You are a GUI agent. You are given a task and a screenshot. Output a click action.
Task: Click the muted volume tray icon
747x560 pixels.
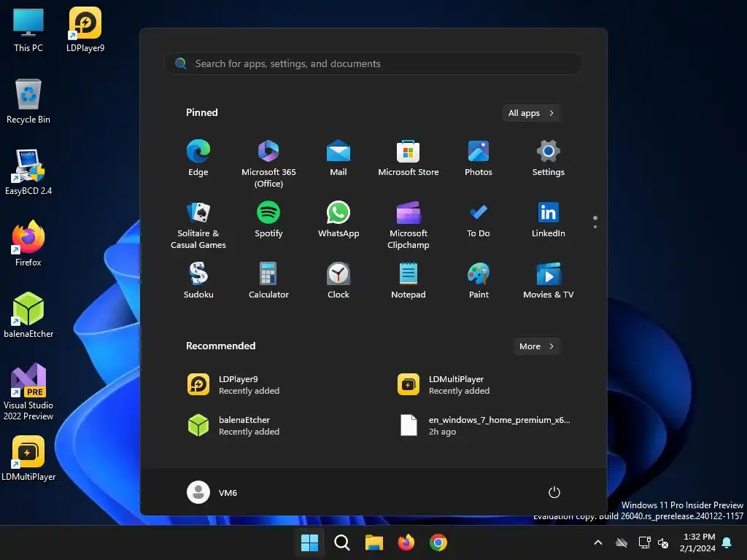(x=663, y=542)
